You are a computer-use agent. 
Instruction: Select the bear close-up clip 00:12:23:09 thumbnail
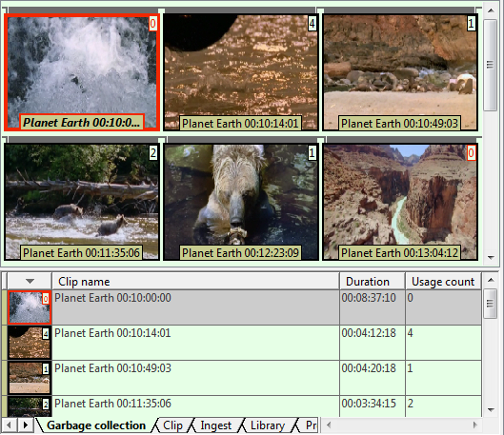coord(241,202)
